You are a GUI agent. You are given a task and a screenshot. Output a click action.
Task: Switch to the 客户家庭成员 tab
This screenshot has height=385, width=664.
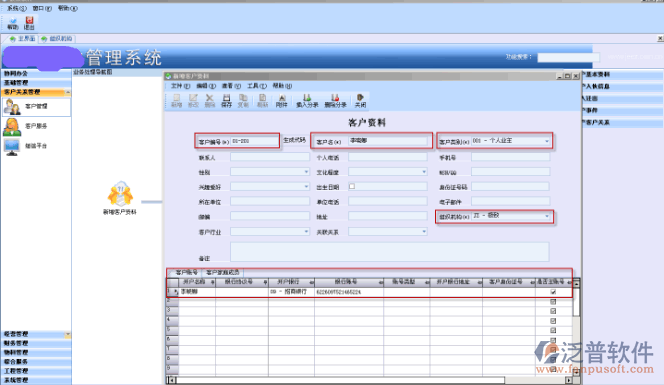(223, 272)
